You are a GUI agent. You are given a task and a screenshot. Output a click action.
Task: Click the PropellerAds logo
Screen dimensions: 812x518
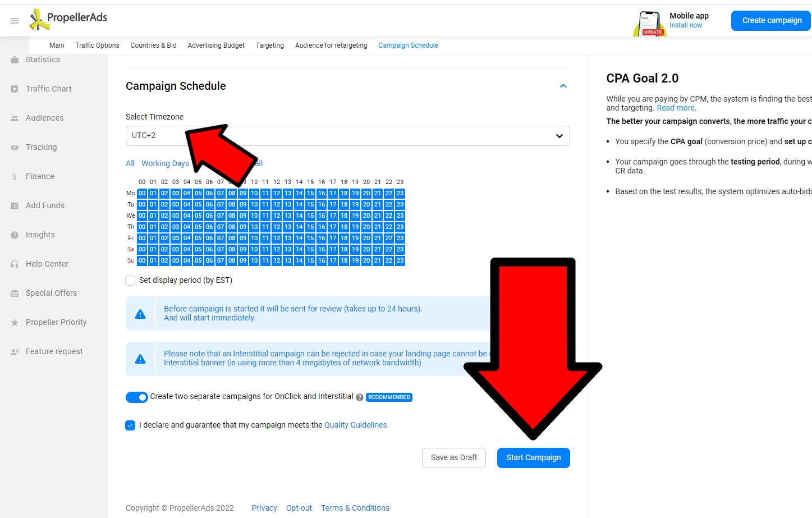pyautogui.click(x=68, y=19)
